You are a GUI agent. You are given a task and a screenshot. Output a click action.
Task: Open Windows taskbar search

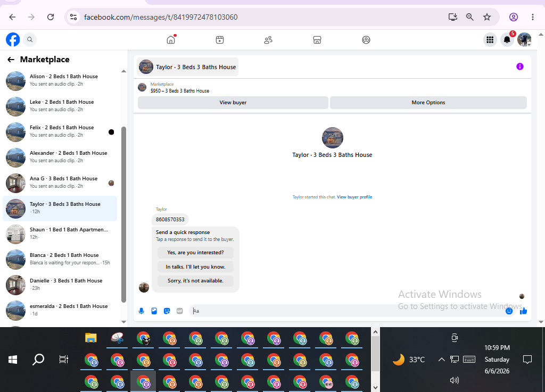[x=38, y=360]
